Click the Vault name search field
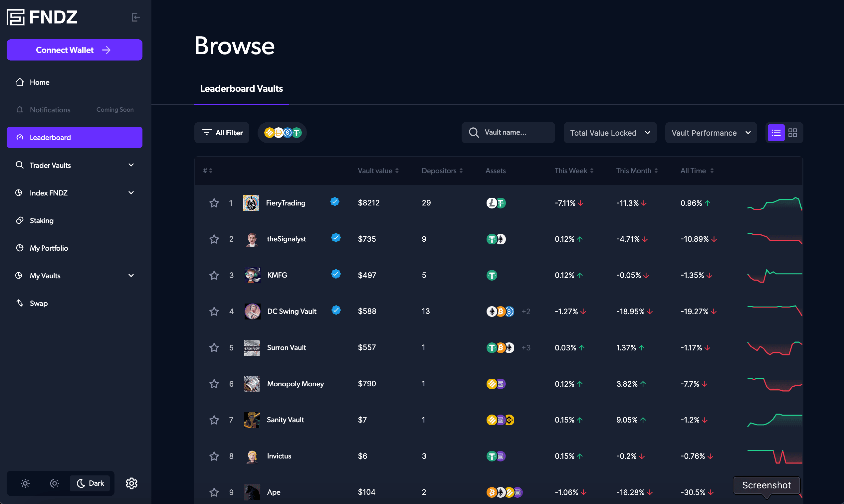This screenshot has width=844, height=504. [508, 132]
